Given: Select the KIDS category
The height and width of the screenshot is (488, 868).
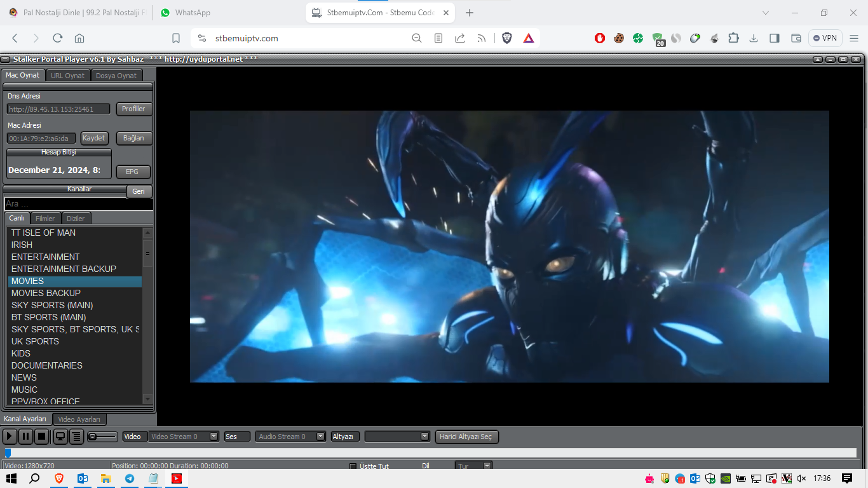Looking at the screenshot, I should tap(75, 353).
